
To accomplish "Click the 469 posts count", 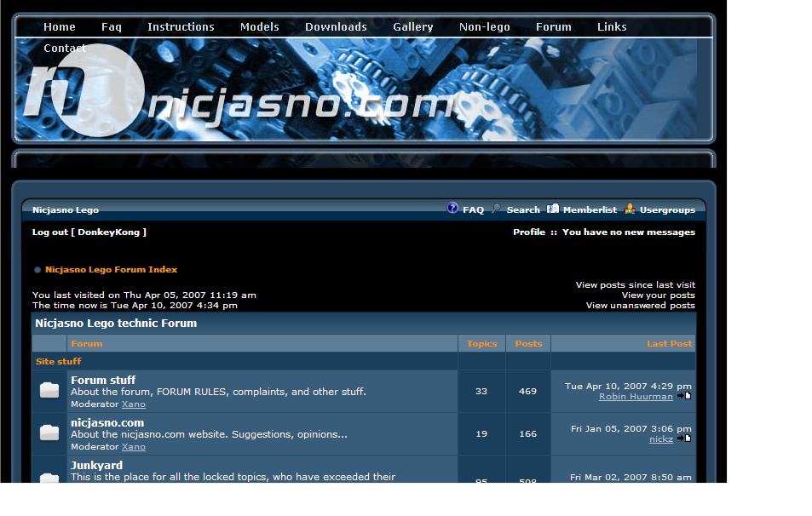I will (527, 392).
